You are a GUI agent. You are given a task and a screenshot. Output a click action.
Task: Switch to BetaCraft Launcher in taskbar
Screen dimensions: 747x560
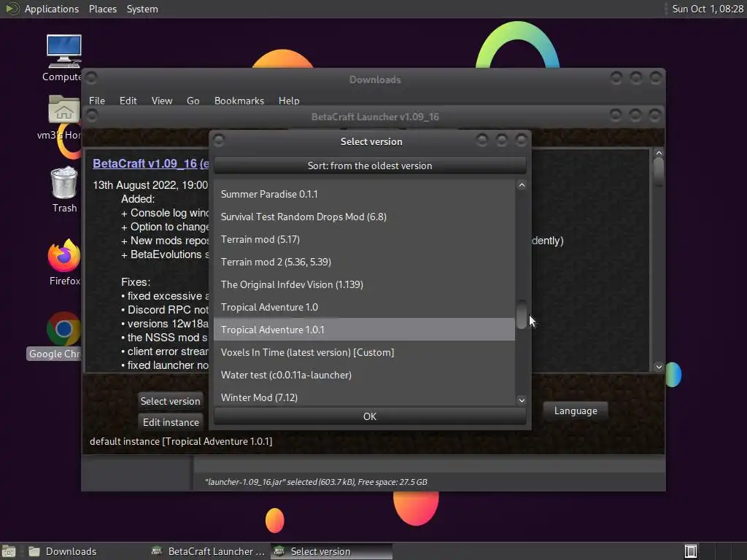pos(209,551)
